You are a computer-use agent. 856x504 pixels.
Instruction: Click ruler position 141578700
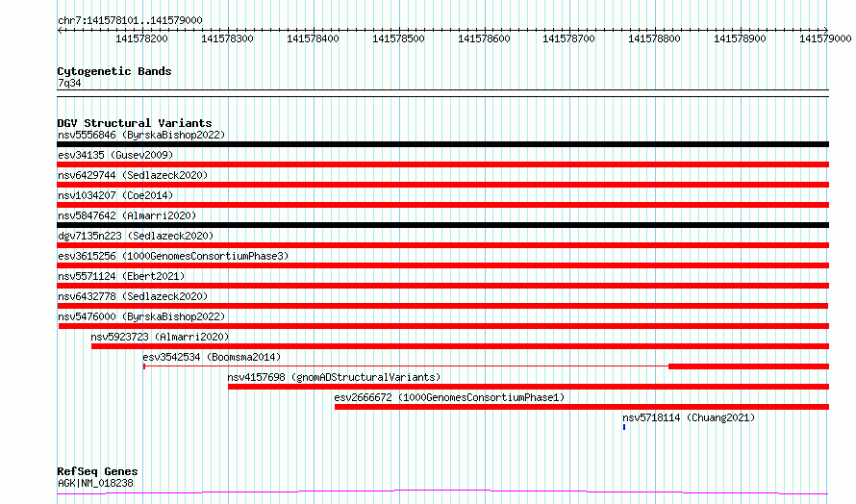coord(568,38)
